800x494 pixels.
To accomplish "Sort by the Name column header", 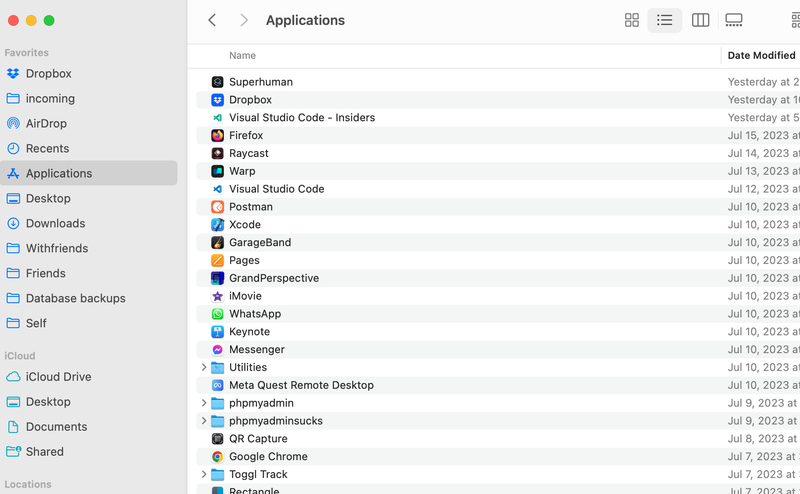I will [x=242, y=56].
